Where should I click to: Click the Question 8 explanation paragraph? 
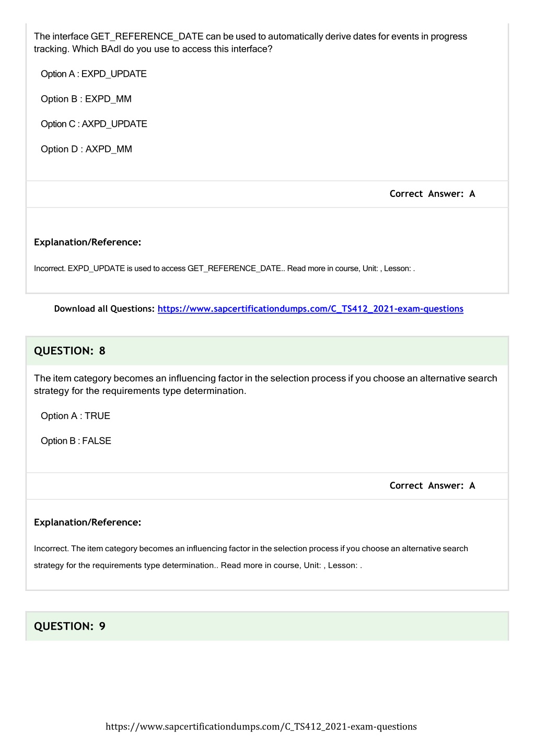tap(251, 557)
